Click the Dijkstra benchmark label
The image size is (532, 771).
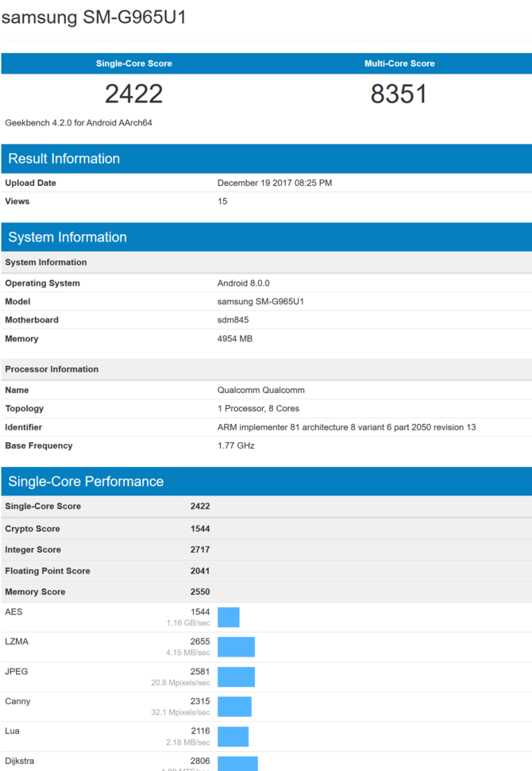point(20,761)
